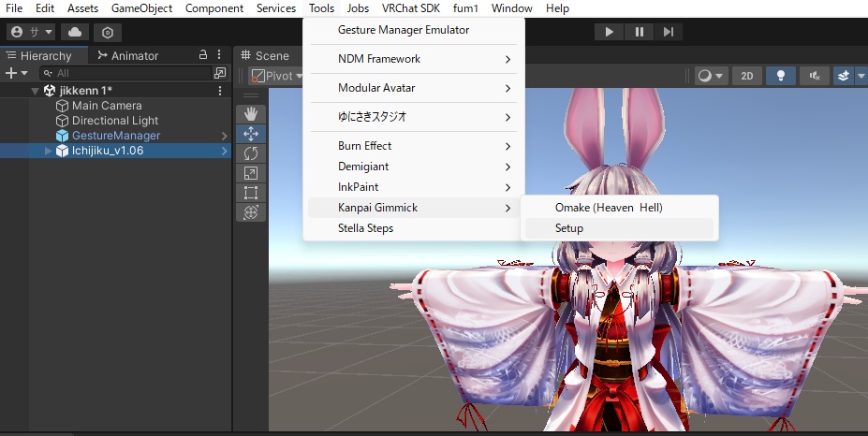868x436 pixels.
Task: Open Hierarchy search window icon
Action: [220, 73]
